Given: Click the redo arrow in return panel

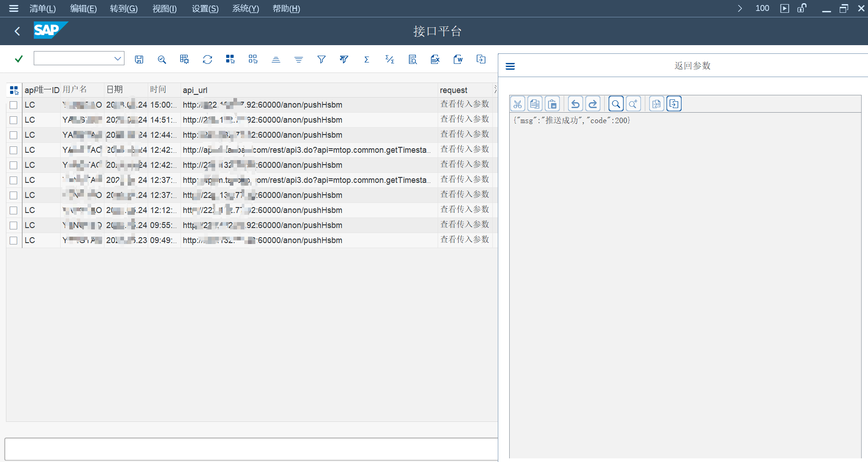Looking at the screenshot, I should pyautogui.click(x=593, y=104).
